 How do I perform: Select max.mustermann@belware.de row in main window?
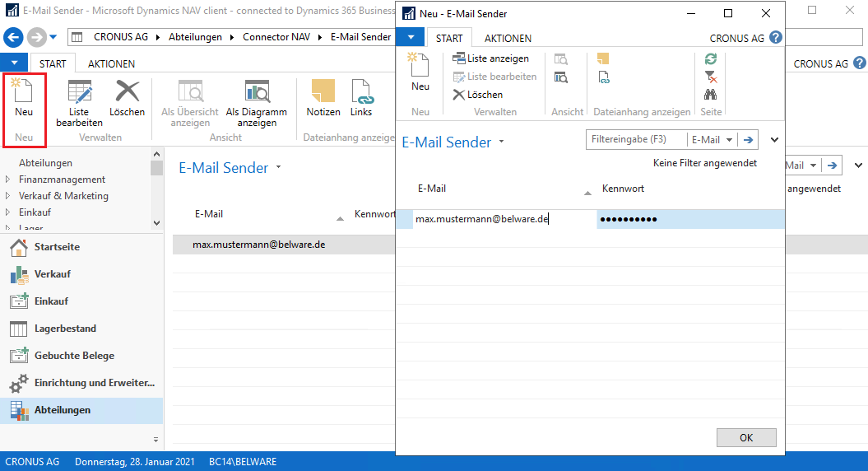(284, 245)
